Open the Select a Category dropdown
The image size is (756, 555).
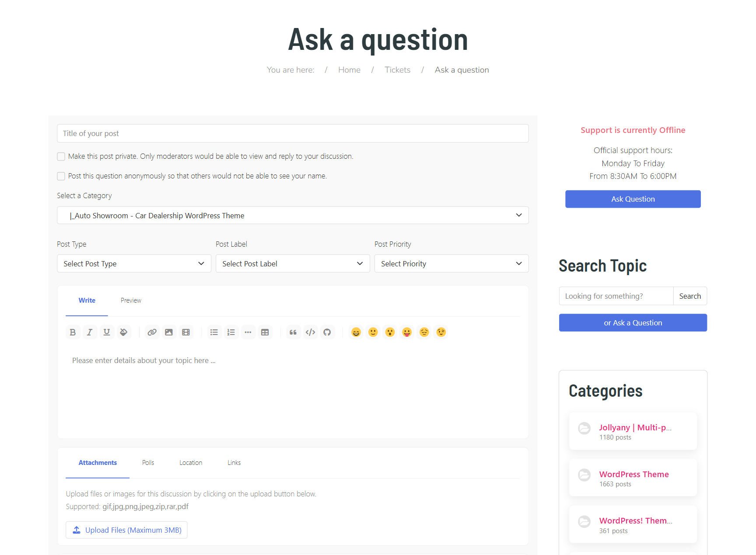293,216
